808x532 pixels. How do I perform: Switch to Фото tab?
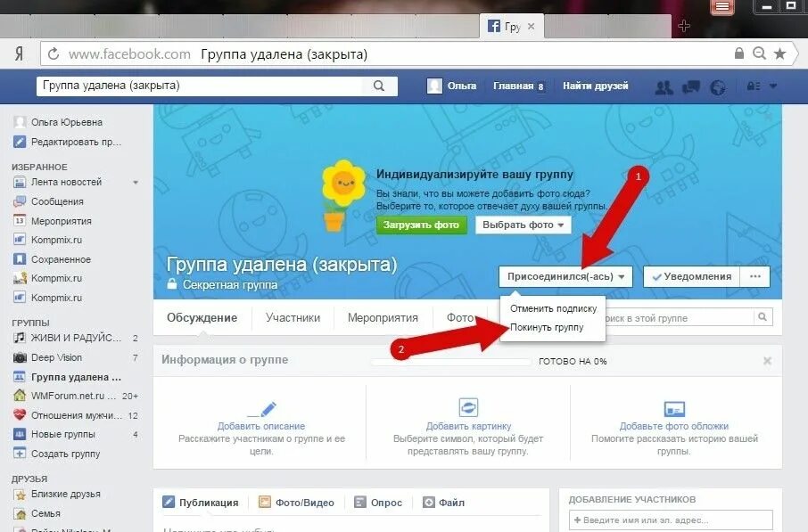[x=460, y=318]
